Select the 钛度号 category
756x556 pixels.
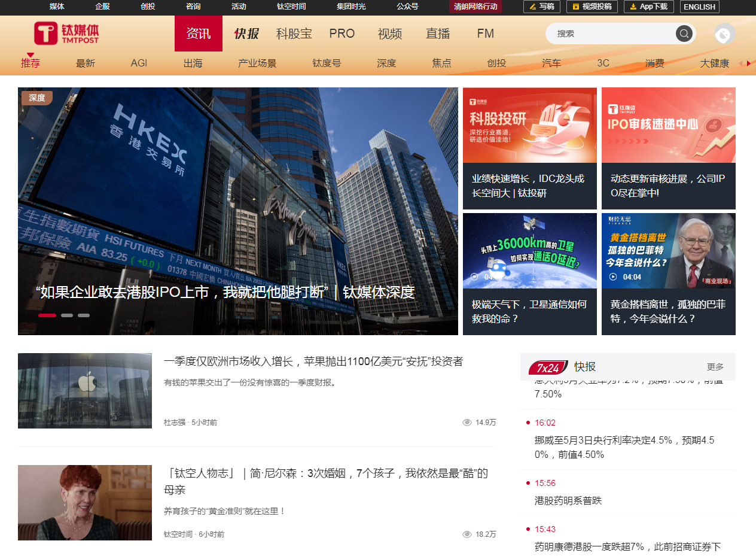click(327, 63)
